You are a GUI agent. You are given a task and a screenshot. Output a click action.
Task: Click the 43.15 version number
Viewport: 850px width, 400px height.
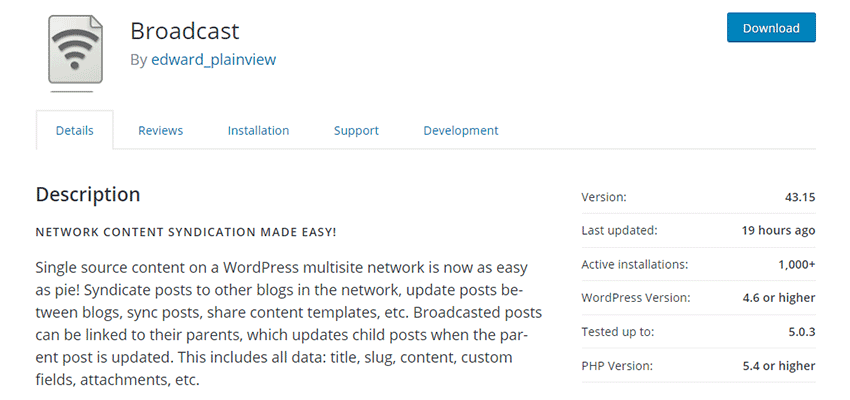800,197
